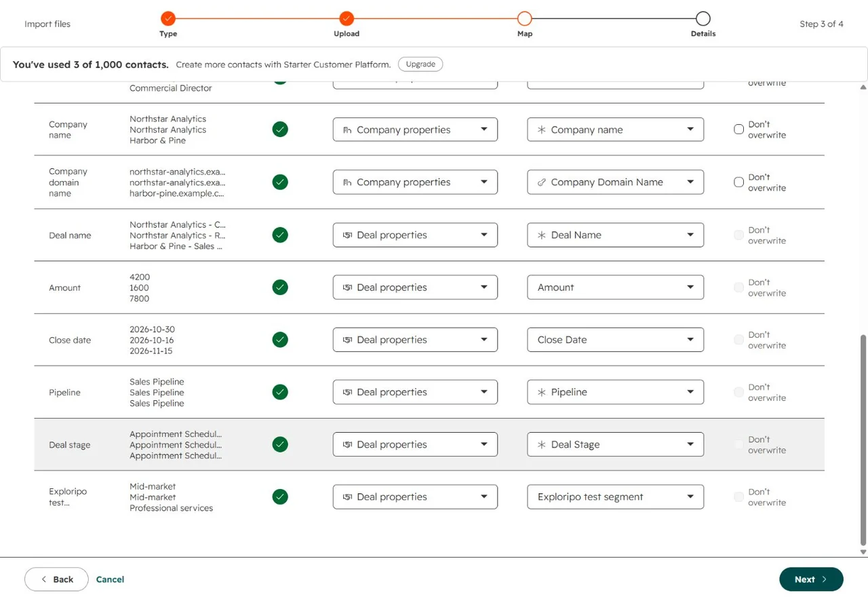Image resolution: width=868 pixels, height=601 pixels.
Task: Click green checkmark in Close date row
Action: point(280,340)
